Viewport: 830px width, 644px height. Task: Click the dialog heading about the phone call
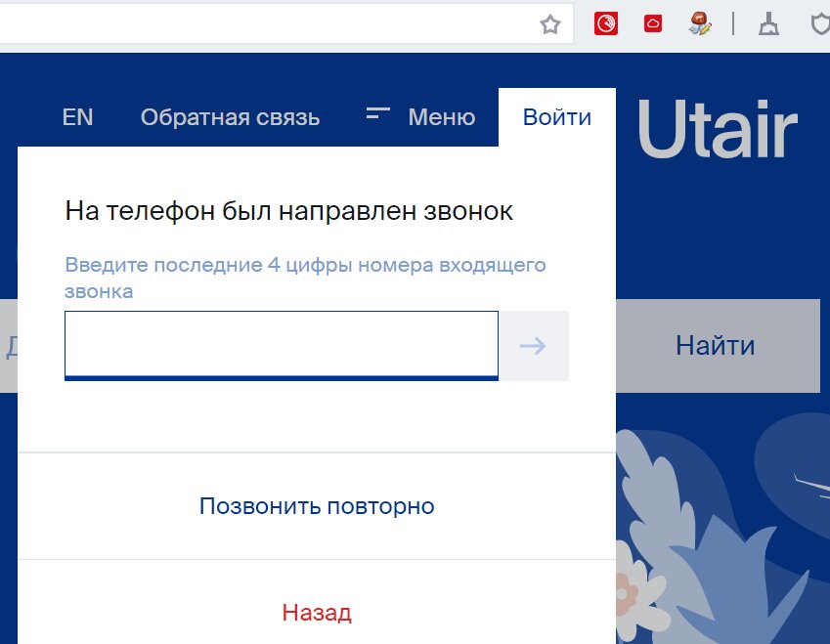pos(290,209)
